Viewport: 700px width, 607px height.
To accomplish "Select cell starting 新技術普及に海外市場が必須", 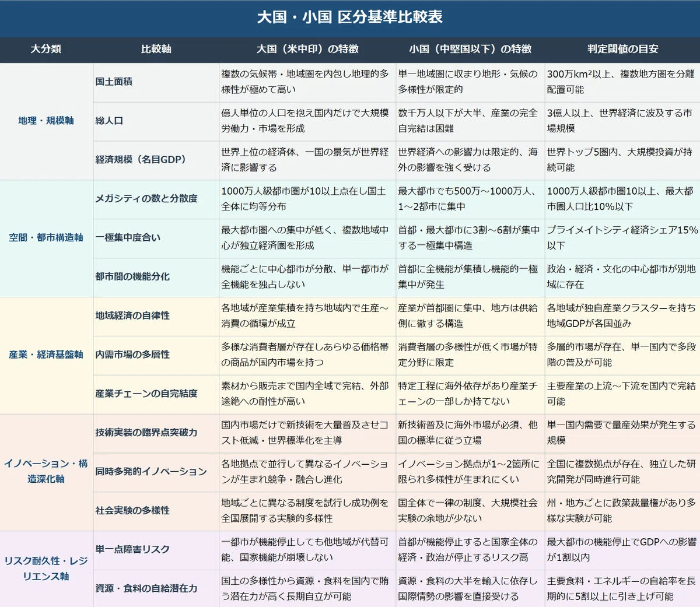I will click(x=470, y=433).
